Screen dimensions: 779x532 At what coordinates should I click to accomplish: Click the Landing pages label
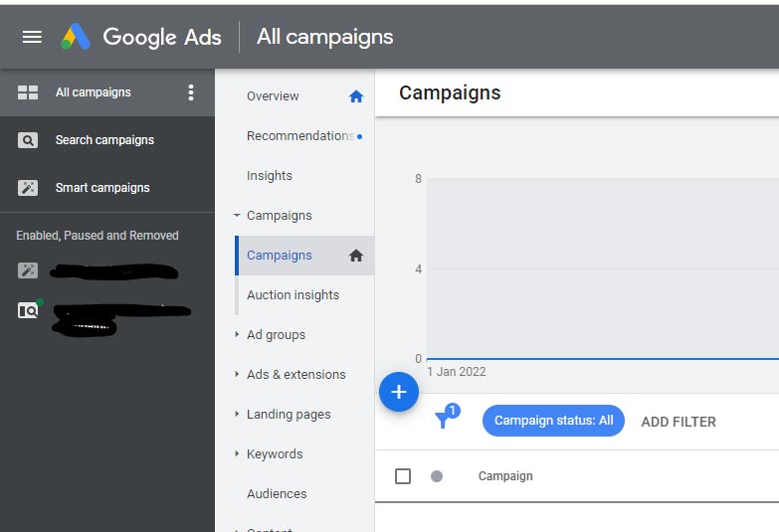click(x=289, y=415)
